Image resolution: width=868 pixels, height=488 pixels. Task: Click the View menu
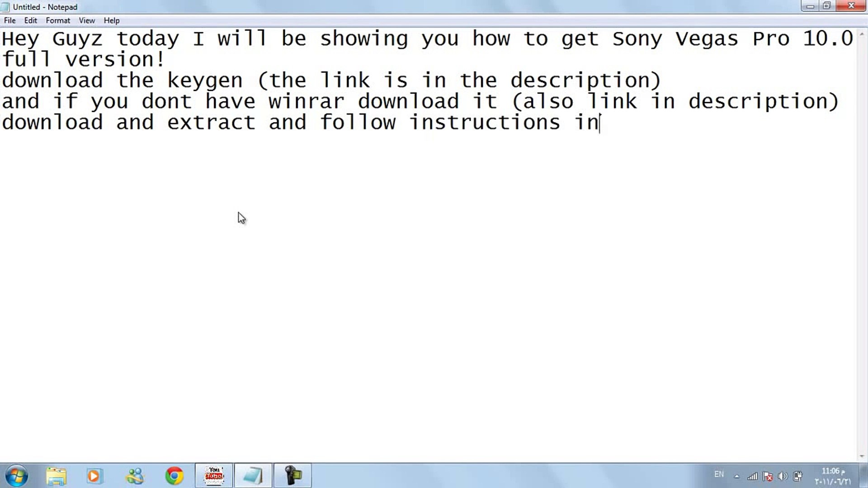point(86,20)
